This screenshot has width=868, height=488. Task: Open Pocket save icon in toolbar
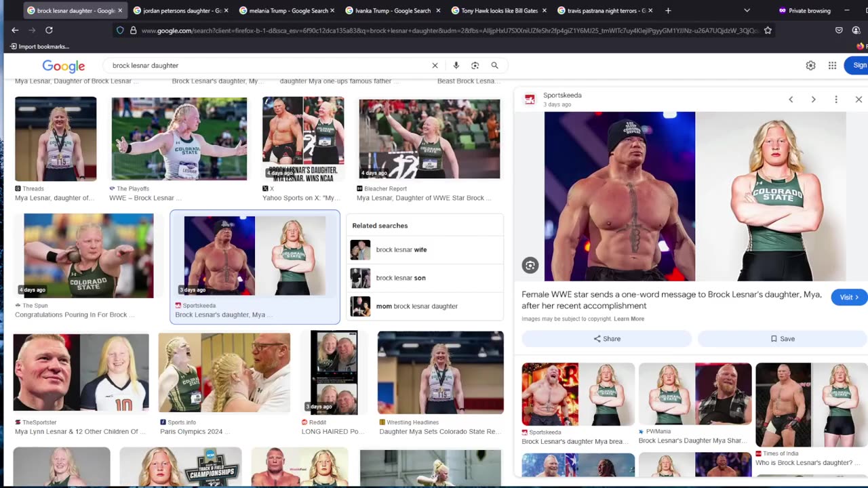click(x=839, y=30)
